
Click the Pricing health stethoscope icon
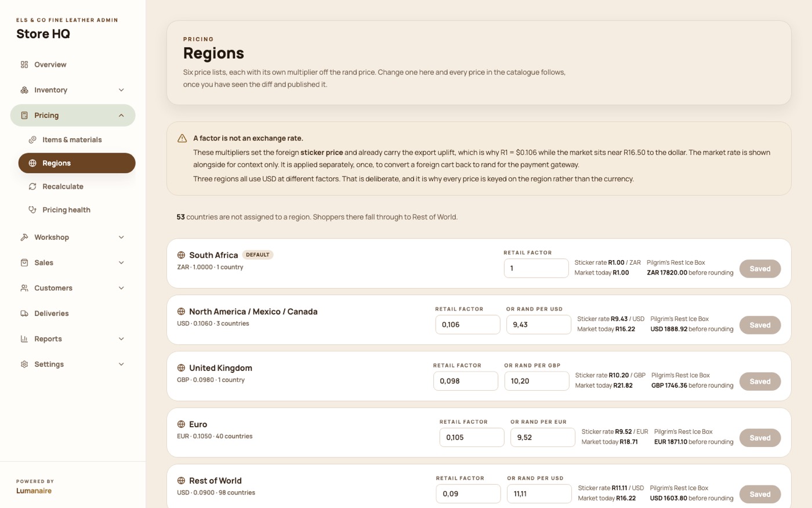32,210
